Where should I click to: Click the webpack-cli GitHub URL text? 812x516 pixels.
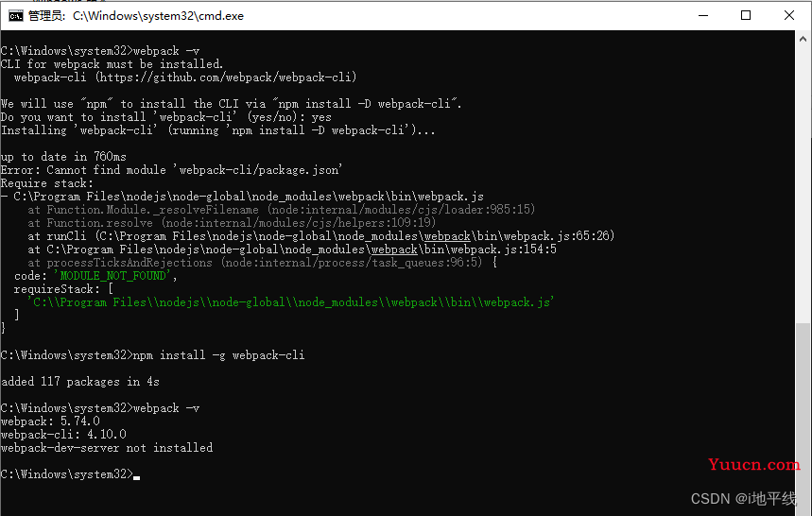pyautogui.click(x=226, y=77)
